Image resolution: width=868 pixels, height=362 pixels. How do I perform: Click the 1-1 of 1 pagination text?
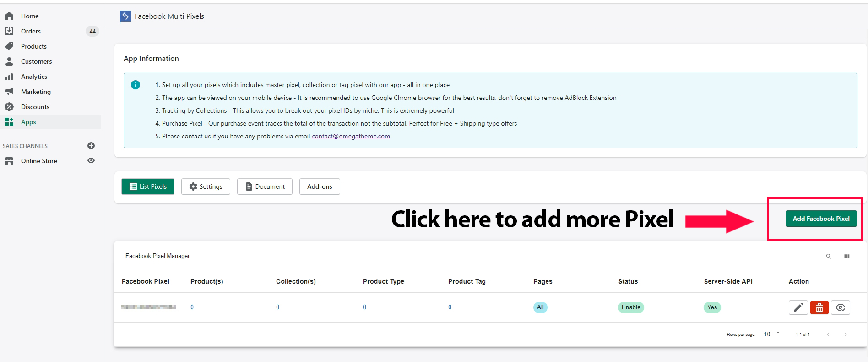coord(803,335)
